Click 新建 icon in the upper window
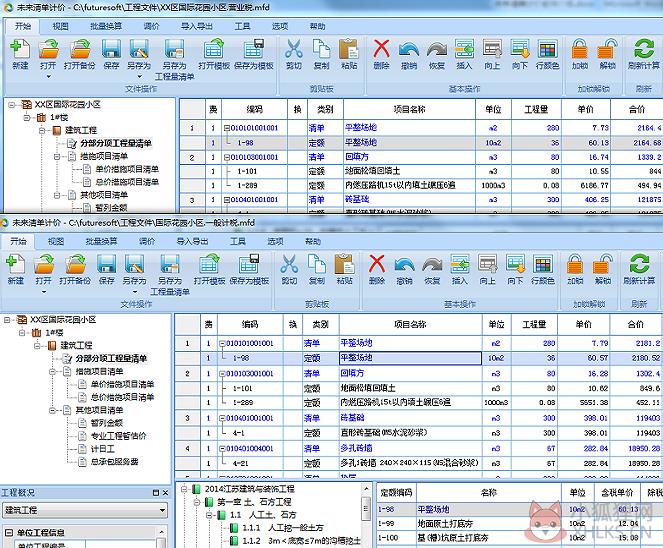This screenshot has height=548, width=663. pos(20,49)
